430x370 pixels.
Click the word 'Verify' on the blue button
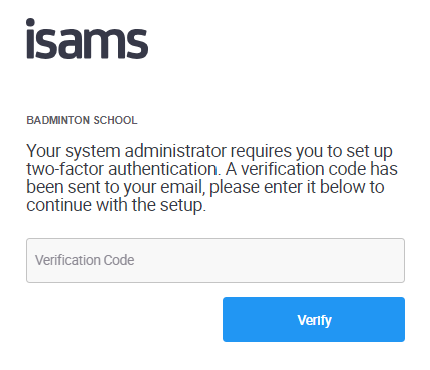coord(314,320)
